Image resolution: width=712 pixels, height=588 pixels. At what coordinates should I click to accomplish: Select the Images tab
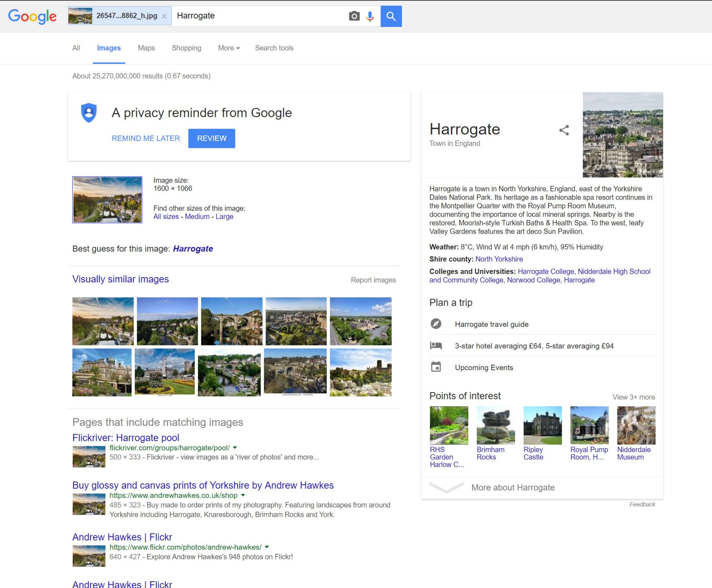pos(109,48)
